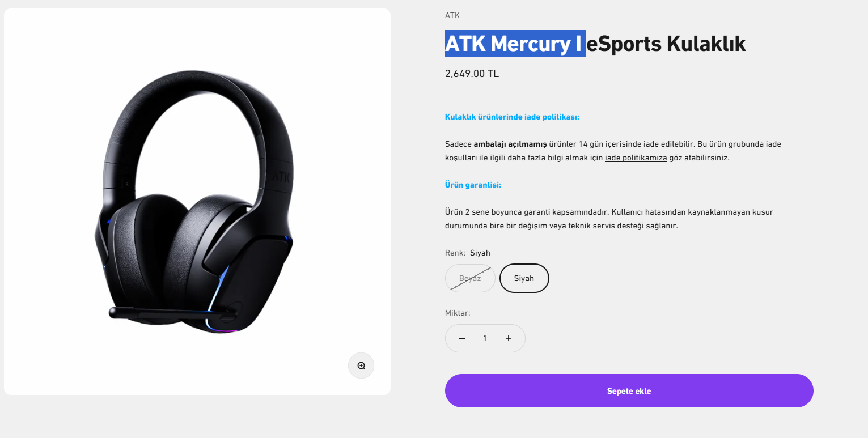868x438 pixels.
Task: Add product to cart via Sepete ekle
Action: [x=629, y=390]
